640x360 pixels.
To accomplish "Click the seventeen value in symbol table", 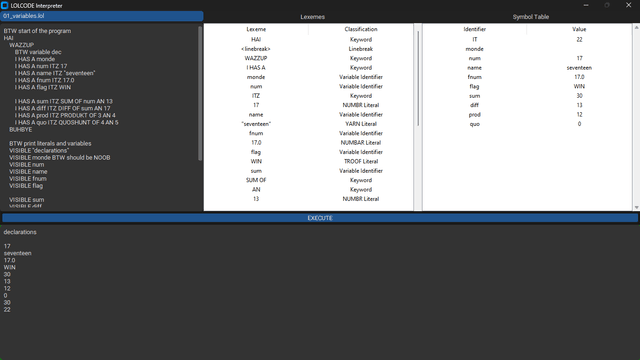I will pos(579,68).
